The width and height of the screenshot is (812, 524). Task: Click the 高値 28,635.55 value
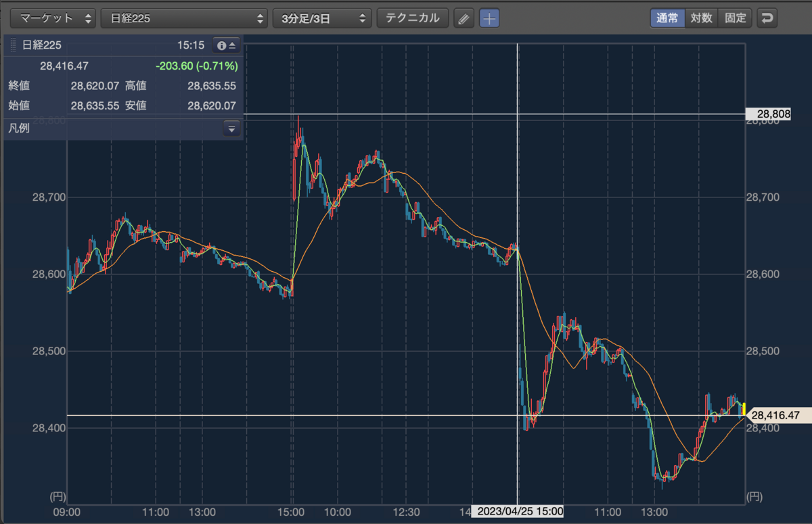pos(211,86)
